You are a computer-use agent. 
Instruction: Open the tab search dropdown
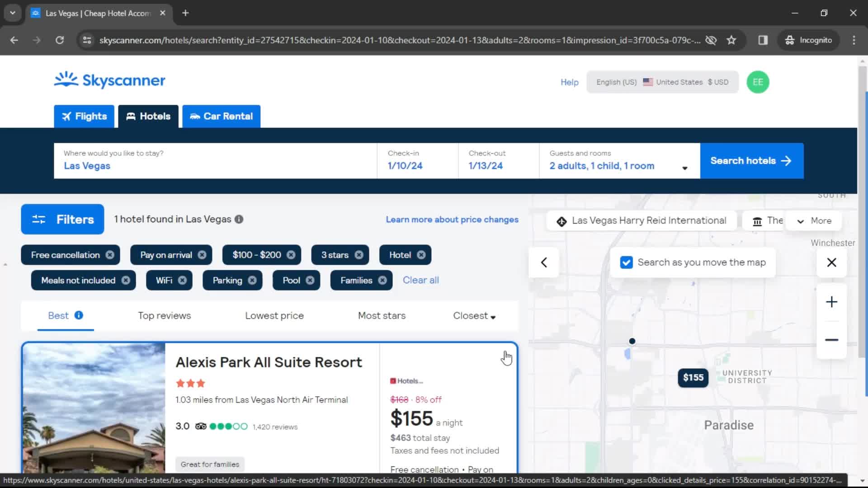pos(13,13)
